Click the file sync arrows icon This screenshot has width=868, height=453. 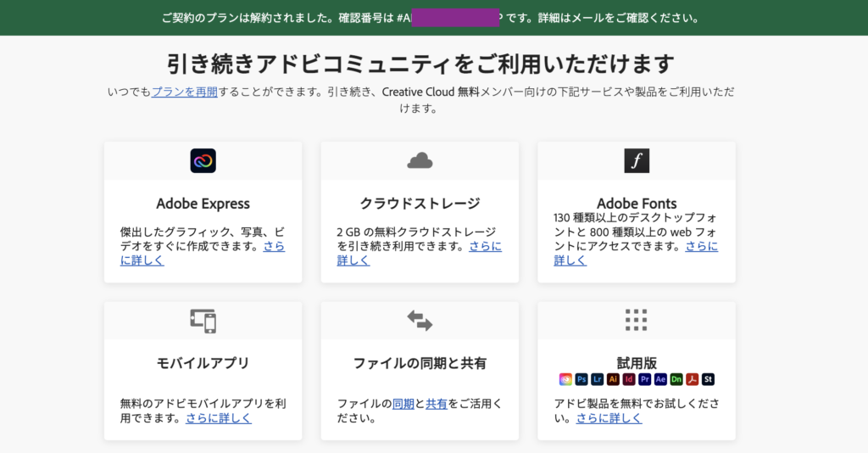pos(420,320)
